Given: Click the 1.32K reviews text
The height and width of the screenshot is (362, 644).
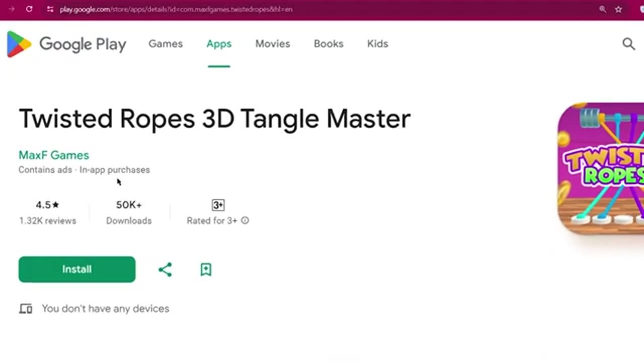Looking at the screenshot, I should (x=48, y=221).
